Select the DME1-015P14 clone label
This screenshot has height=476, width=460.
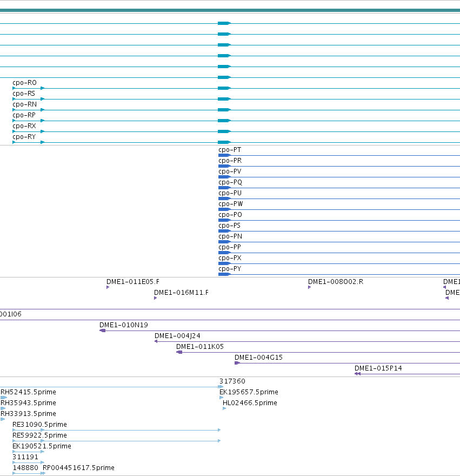(378, 368)
